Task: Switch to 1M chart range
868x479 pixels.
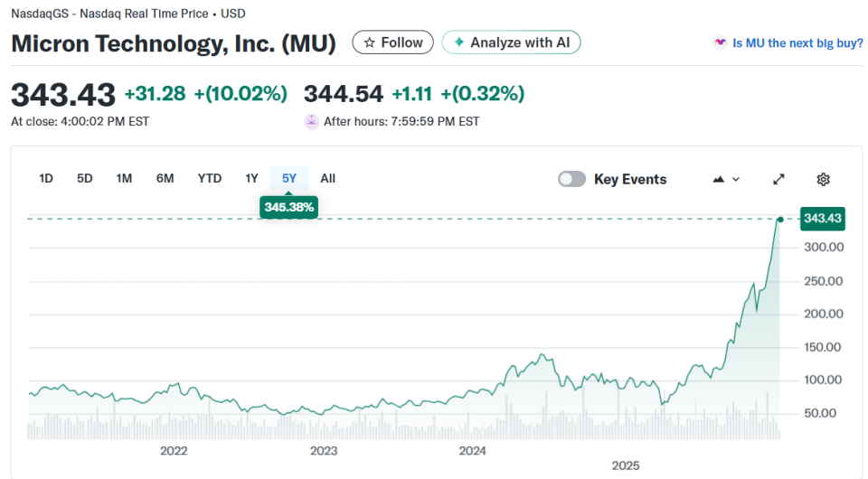Action: 124,178
